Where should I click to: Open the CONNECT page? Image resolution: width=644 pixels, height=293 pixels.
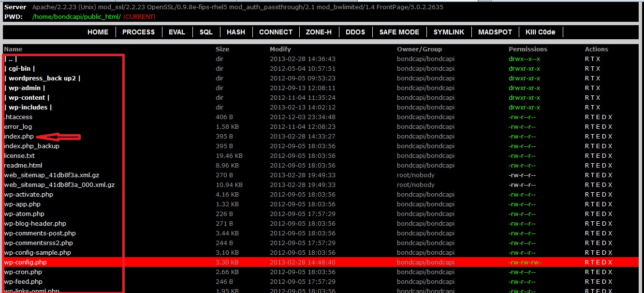[276, 32]
